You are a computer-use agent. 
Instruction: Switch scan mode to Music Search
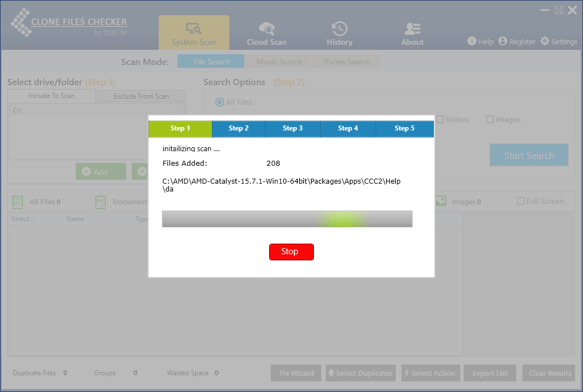pos(279,61)
